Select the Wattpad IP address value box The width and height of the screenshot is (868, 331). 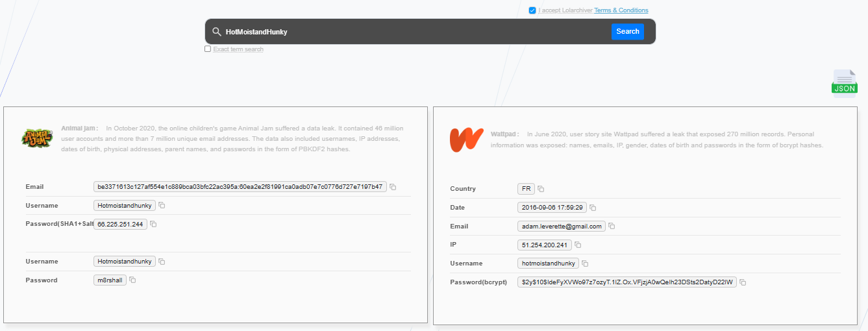(x=544, y=245)
